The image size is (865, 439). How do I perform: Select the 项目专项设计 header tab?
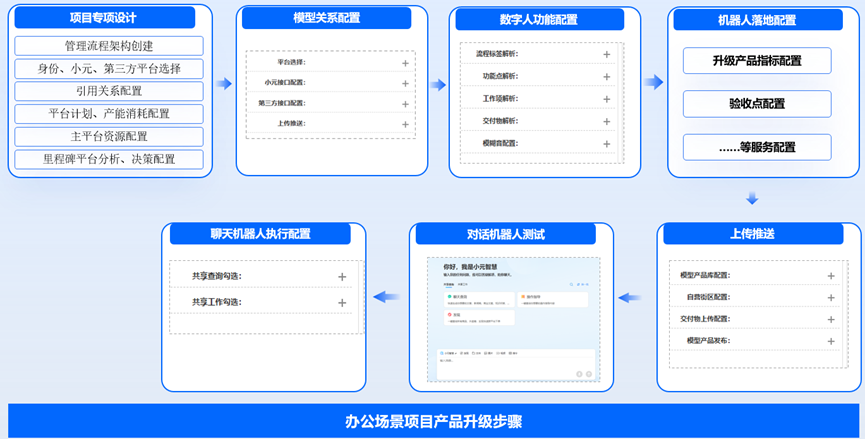pyautogui.click(x=109, y=18)
